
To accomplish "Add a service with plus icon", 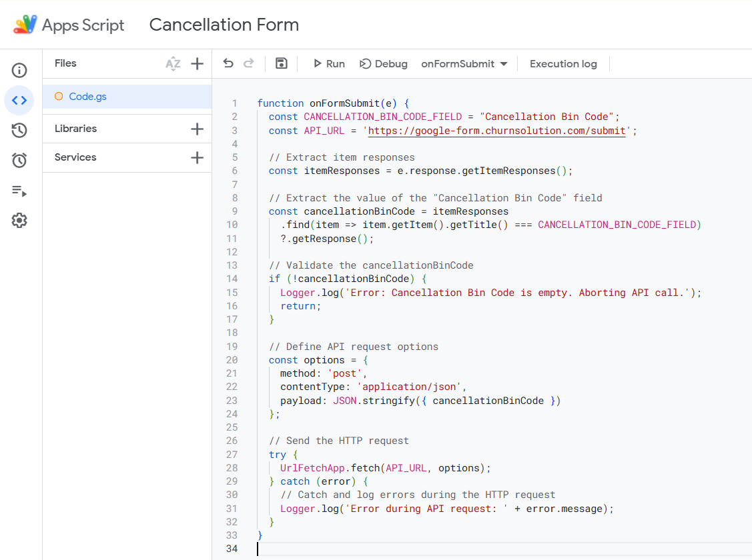I will tap(197, 157).
